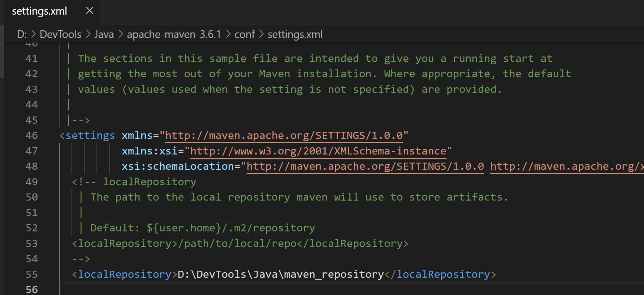
Task: Click line number 49 in gutter
Action: tap(32, 182)
